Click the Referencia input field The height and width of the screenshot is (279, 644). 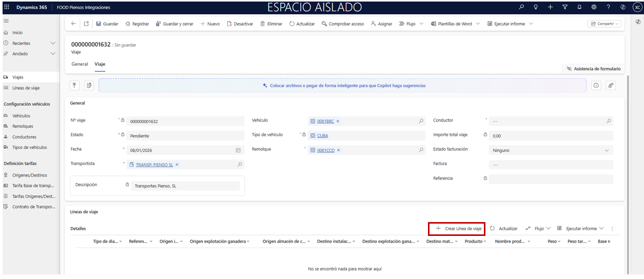coord(550,180)
